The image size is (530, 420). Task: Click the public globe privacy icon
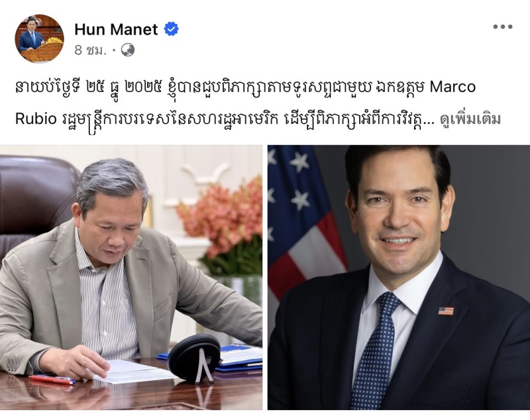pyautogui.click(x=128, y=50)
